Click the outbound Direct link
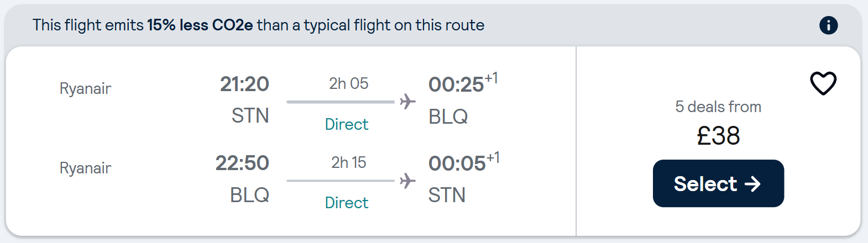868x243 pixels. click(347, 124)
